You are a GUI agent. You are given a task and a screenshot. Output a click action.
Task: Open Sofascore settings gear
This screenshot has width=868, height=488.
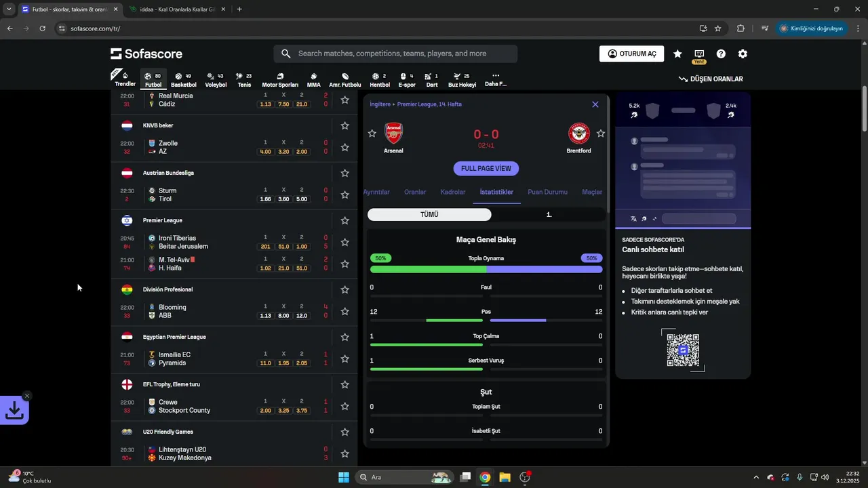click(x=743, y=54)
